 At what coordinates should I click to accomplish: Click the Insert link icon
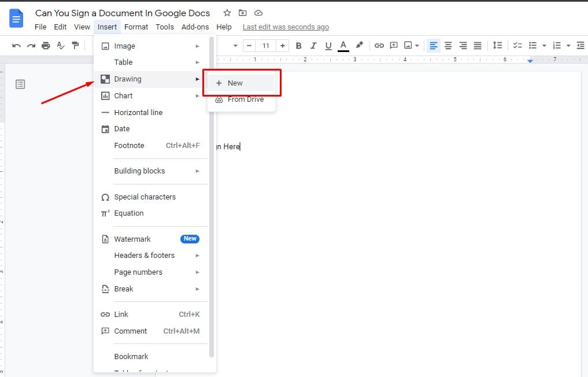(x=379, y=45)
